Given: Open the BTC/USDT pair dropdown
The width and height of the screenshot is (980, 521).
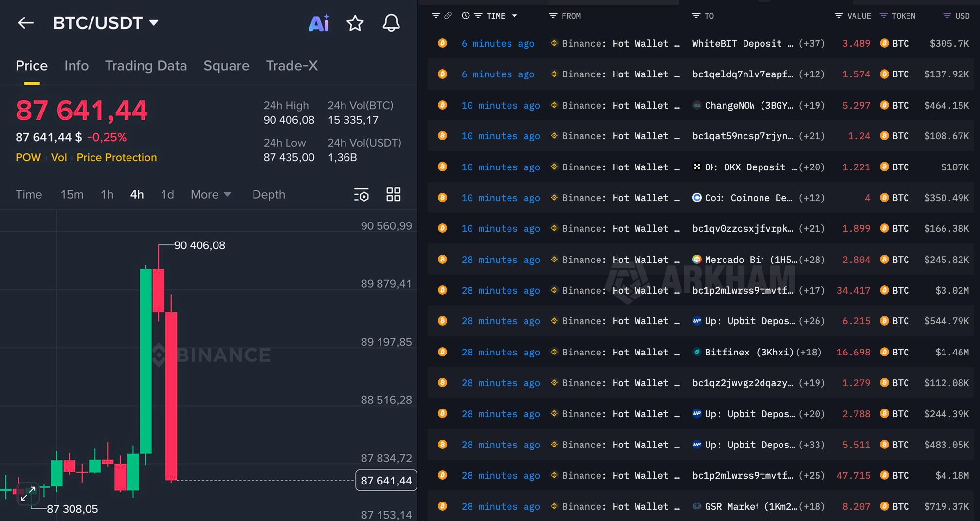Looking at the screenshot, I should tap(154, 22).
